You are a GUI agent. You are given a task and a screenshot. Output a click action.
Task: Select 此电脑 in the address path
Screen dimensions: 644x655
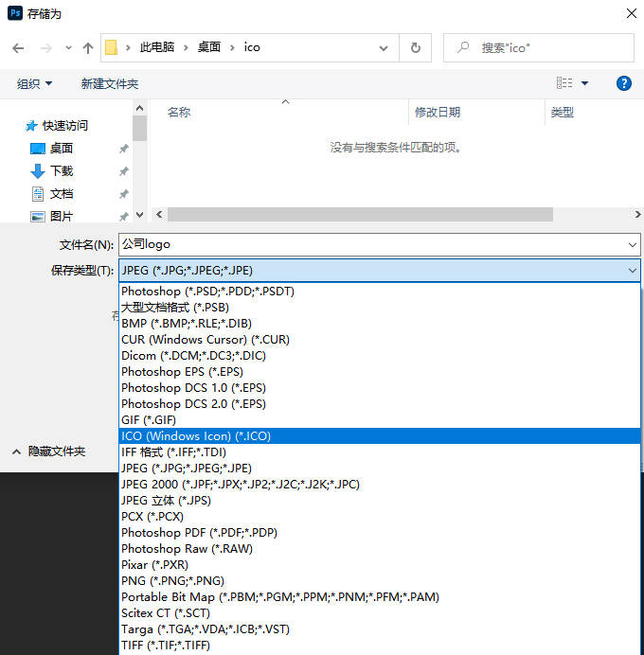click(156, 47)
